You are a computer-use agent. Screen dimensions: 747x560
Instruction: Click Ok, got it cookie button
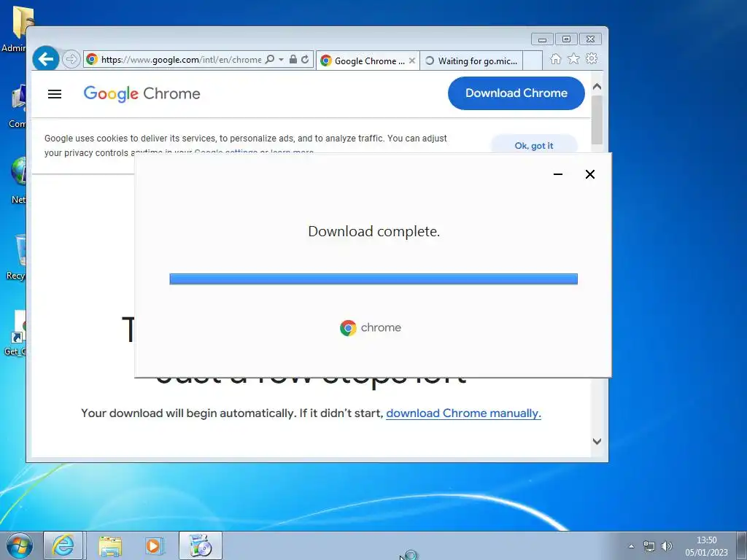pos(534,145)
